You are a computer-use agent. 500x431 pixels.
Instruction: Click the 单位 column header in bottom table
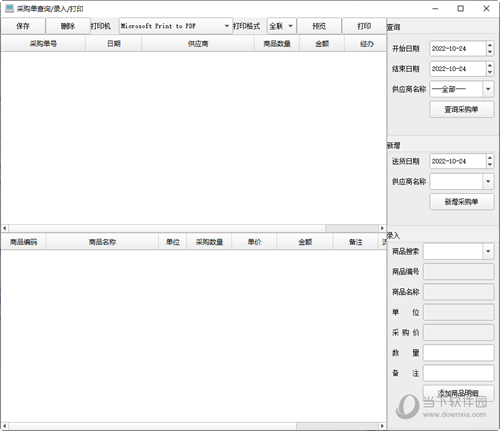[x=173, y=242]
